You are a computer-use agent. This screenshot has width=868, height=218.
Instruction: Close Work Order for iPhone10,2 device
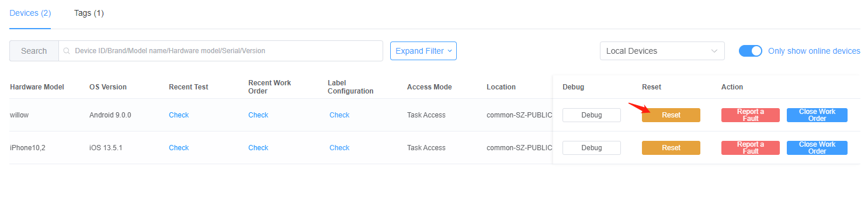(817, 148)
